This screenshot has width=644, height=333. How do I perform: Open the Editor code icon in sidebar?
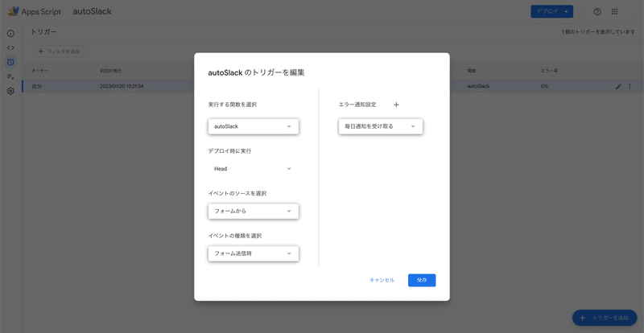10,47
